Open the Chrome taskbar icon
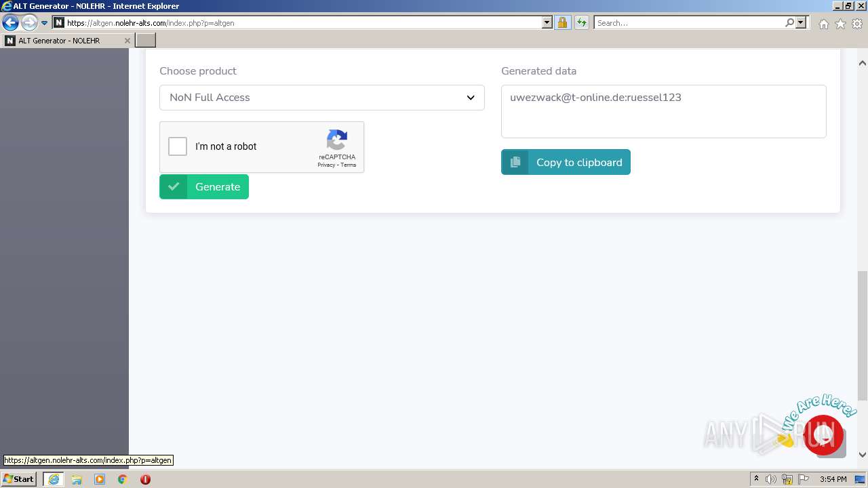The image size is (868, 488). click(x=123, y=479)
